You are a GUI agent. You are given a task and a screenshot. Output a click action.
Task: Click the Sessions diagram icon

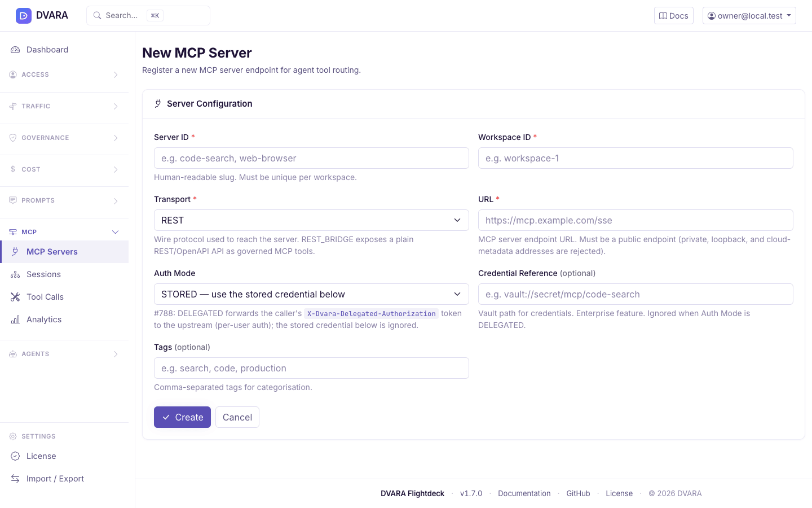(15, 274)
